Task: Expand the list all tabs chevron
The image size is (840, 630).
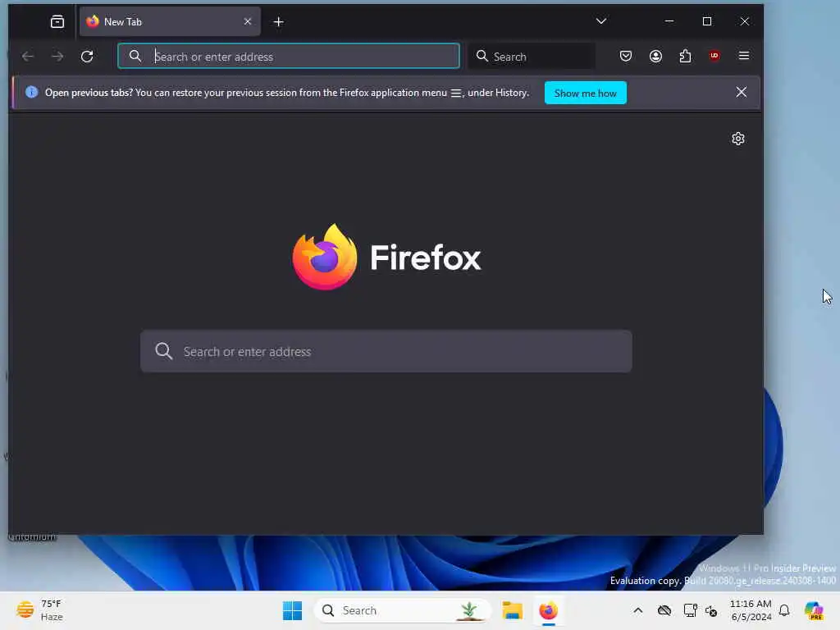Action: (x=601, y=21)
